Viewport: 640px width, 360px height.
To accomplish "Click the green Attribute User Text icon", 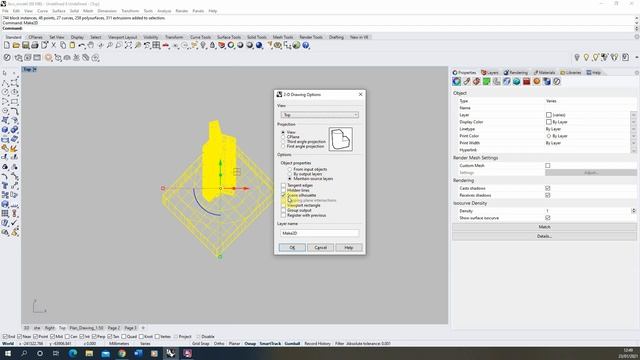I will click(x=487, y=81).
